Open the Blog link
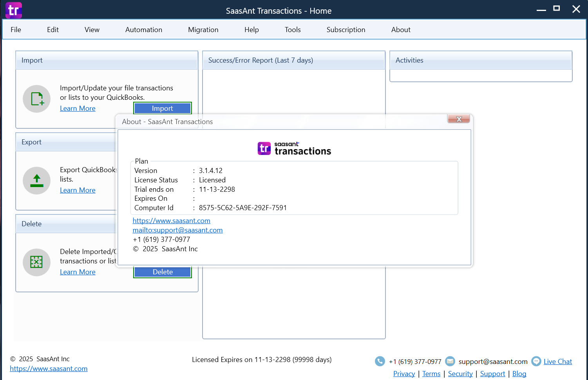Screen dimensions: 588x380 click(519, 374)
